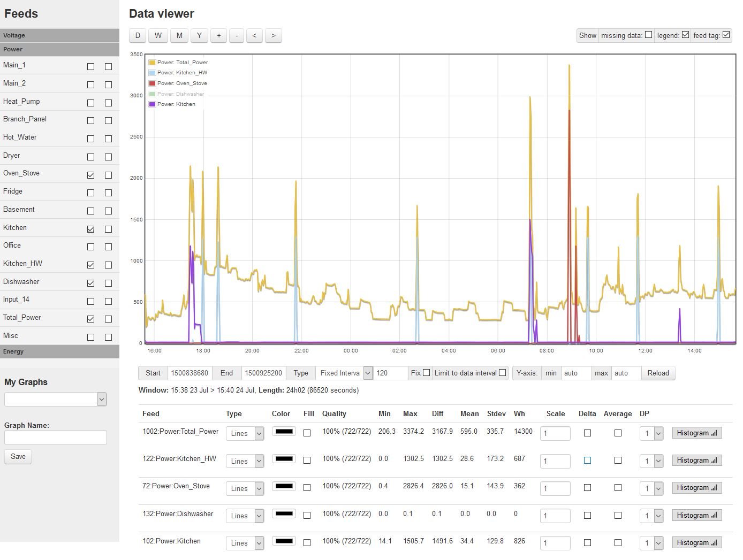Open Histogram for Dishwasher feed
Screen dimensions: 743x560
coord(696,516)
